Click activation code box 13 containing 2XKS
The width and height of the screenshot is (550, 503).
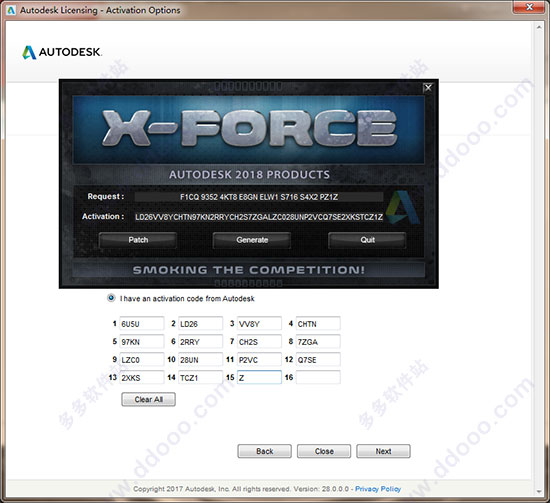(142, 377)
